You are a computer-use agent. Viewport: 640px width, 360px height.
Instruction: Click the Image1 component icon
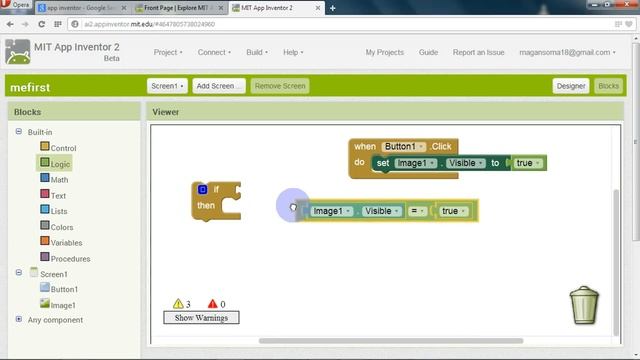coord(45,303)
